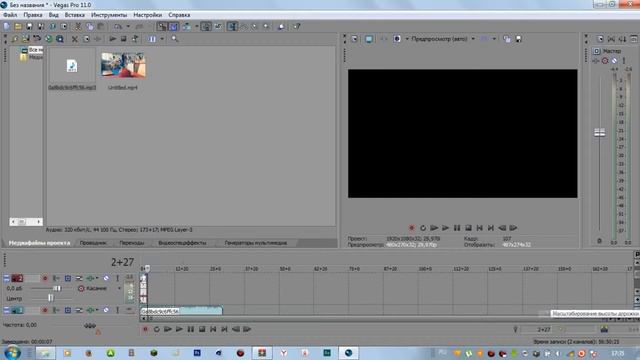The width and height of the screenshot is (640, 360).
Task: Click the Master automation settings circle icon
Action: coord(605,60)
